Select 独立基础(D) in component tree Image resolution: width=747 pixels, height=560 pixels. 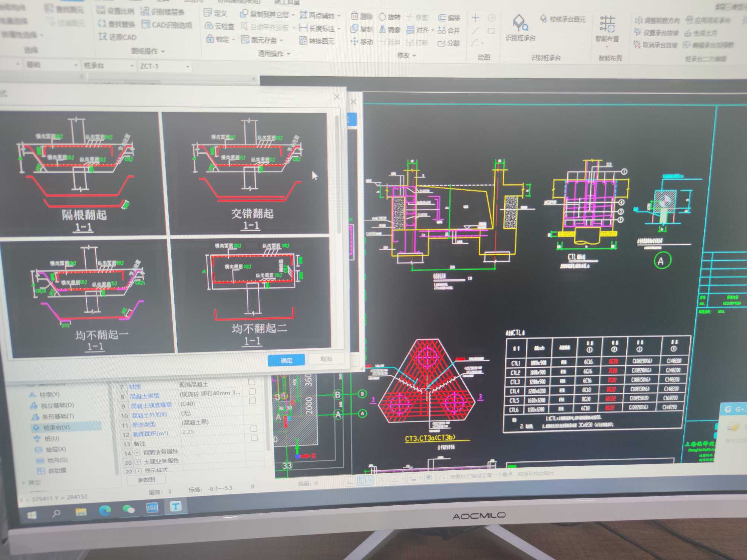52,405
